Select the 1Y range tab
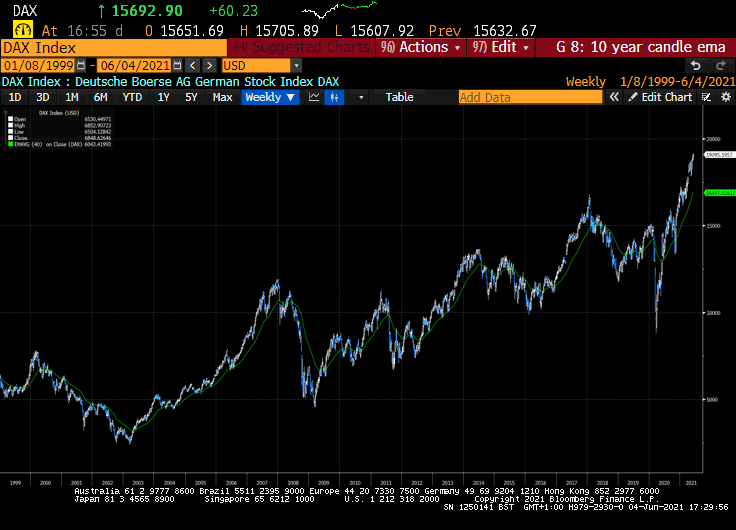Viewport: 736px width, 530px height. (x=163, y=97)
